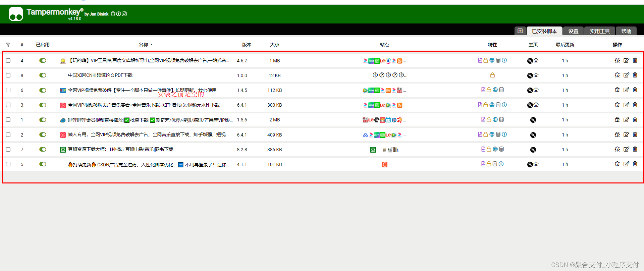This screenshot has height=271, width=644.
Task: Open Facebook icon in Tampermonkey header
Action: point(118,14)
